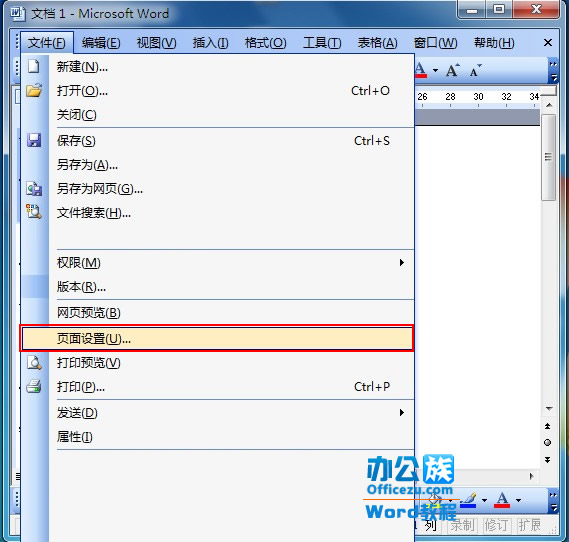Image resolution: width=569 pixels, height=542 pixels.
Task: Click the horizontal scrollbar right arrow
Action: coord(532,476)
